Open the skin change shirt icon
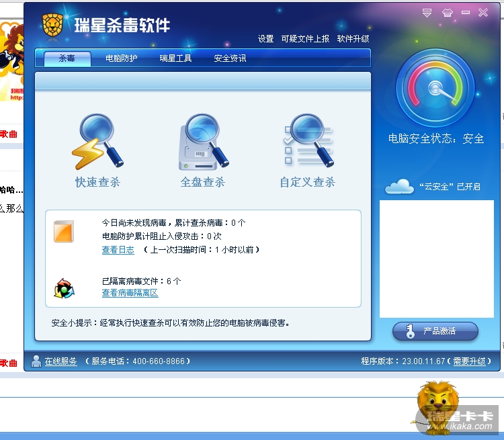 447,13
